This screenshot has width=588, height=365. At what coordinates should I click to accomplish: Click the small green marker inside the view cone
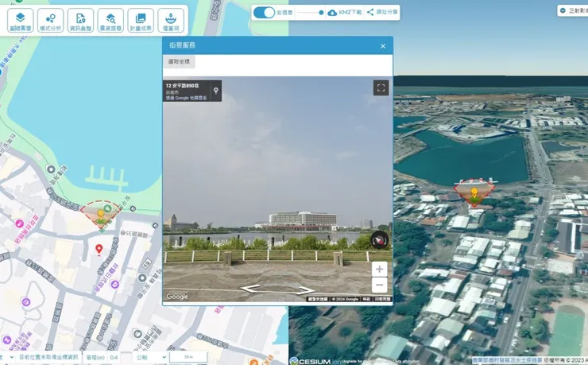(107, 208)
